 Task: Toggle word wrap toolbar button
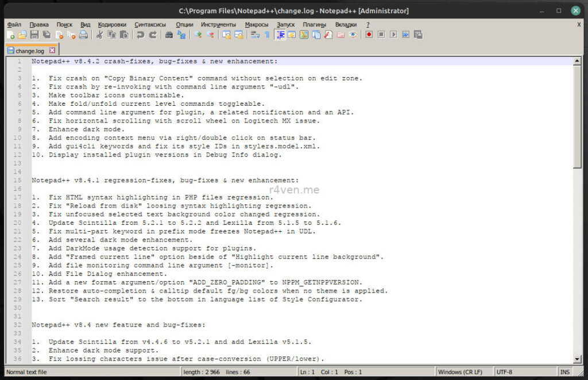(x=253, y=35)
